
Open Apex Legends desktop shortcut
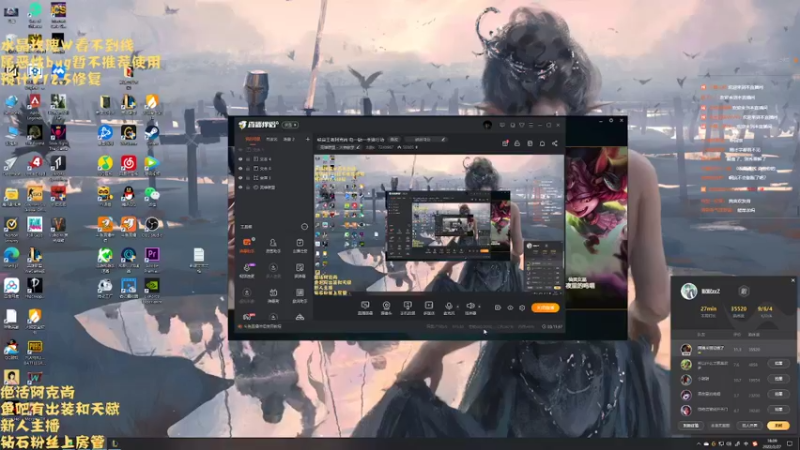tap(35, 102)
